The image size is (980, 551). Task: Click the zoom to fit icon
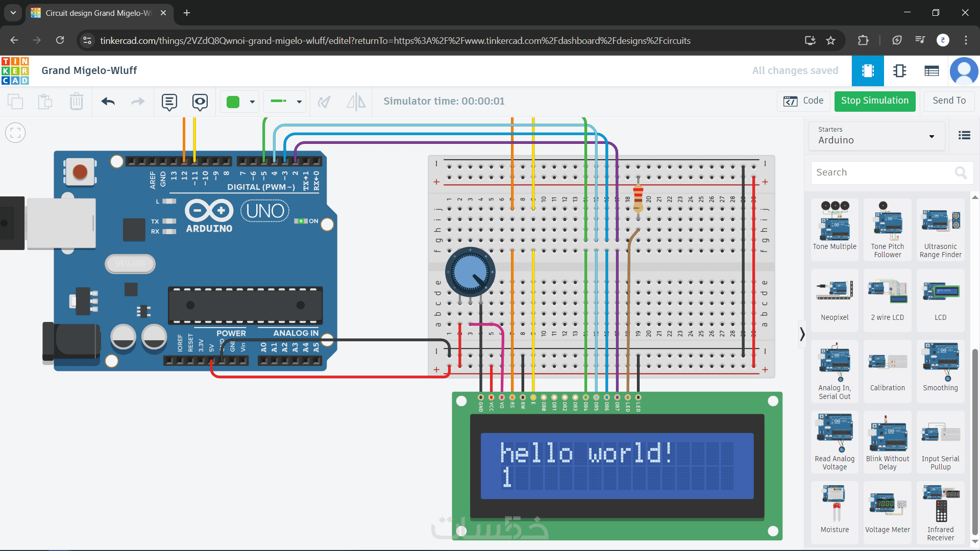tap(15, 133)
